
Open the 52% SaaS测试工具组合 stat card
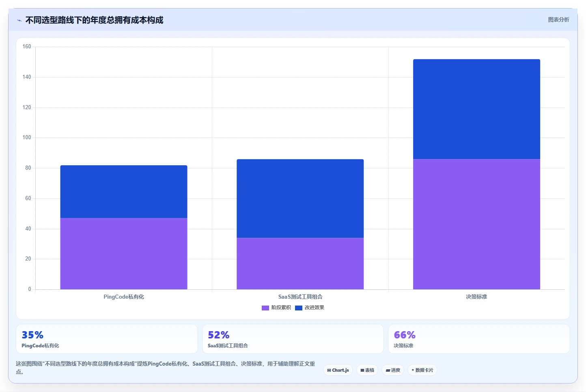[293, 339]
